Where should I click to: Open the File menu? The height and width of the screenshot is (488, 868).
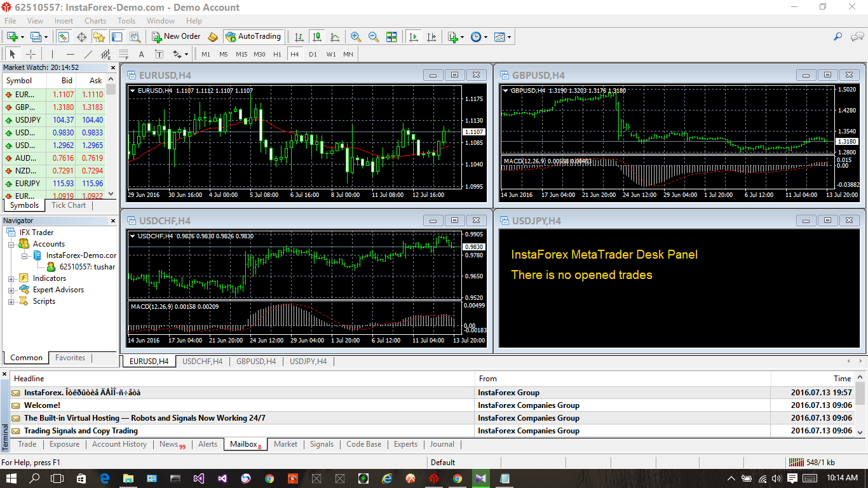(10, 21)
